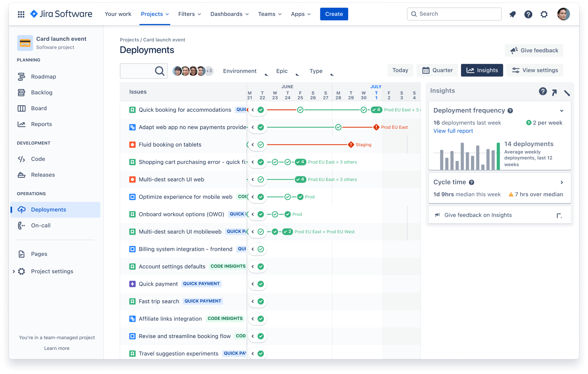
Task: Collapse the Deployment frequency section
Action: pyautogui.click(x=561, y=111)
